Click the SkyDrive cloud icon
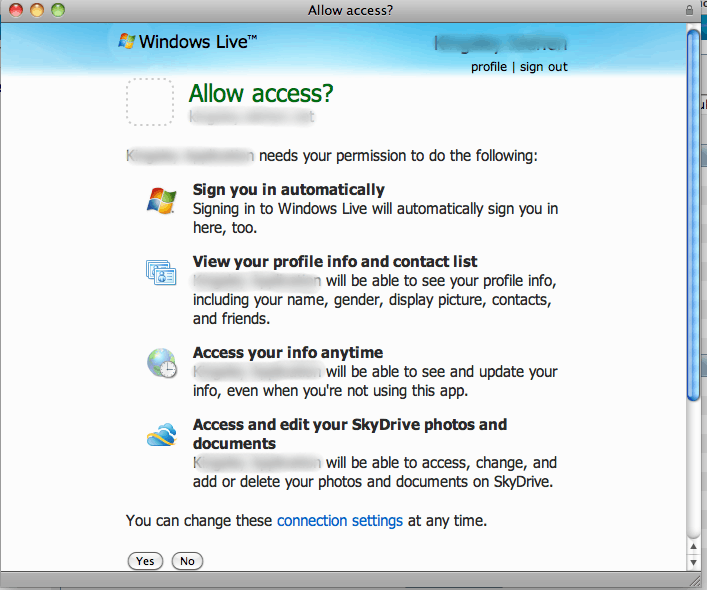The image size is (707, 590). (161, 434)
